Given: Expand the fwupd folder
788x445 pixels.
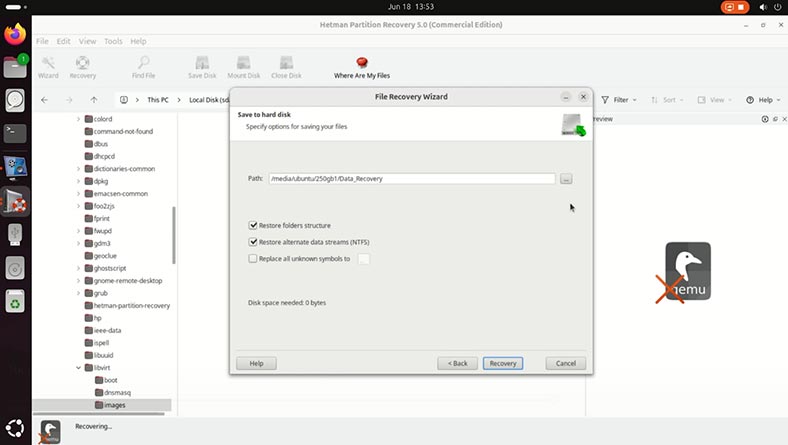Looking at the screenshot, I should point(78,231).
